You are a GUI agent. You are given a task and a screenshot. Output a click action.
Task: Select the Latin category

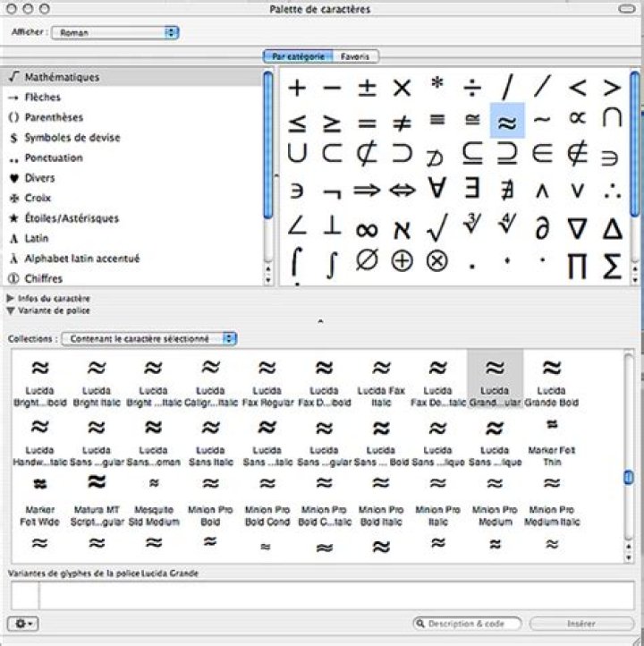click(131, 239)
